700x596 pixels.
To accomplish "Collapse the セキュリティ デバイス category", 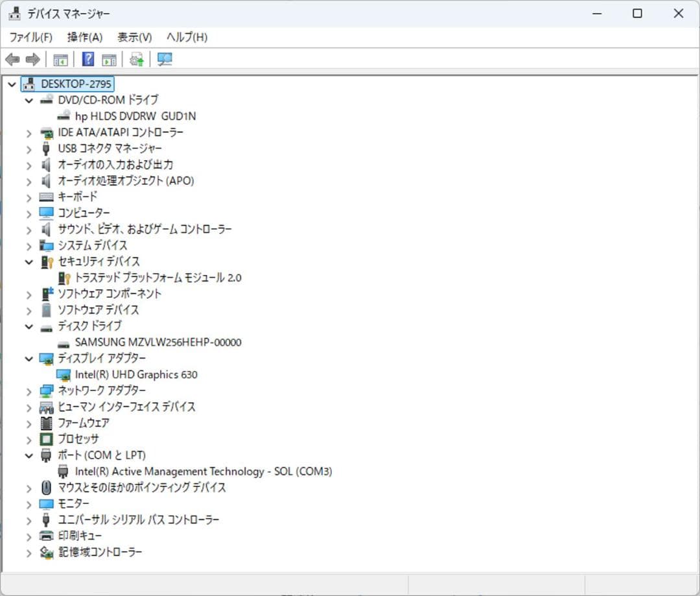I will click(28, 261).
